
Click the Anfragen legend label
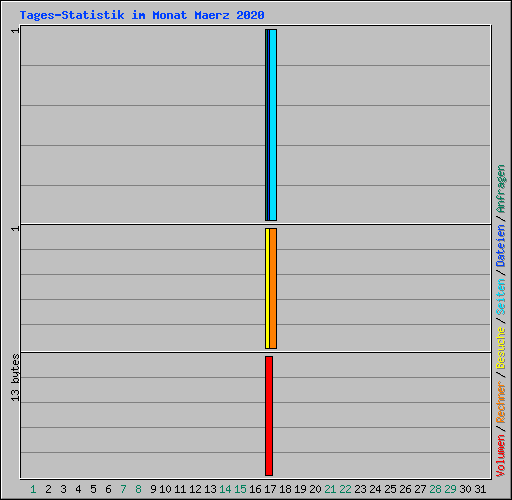(501, 189)
